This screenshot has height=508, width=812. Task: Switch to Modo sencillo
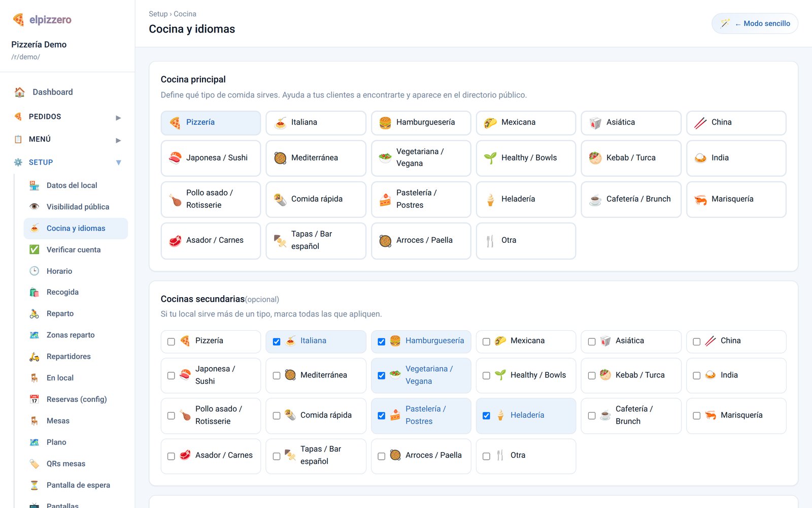pyautogui.click(x=755, y=23)
